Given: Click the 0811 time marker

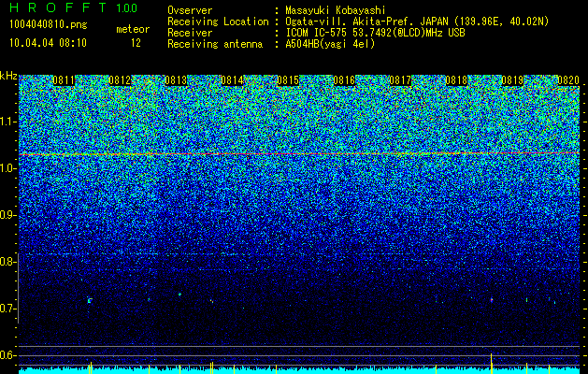Looking at the screenshot, I should point(64,80).
